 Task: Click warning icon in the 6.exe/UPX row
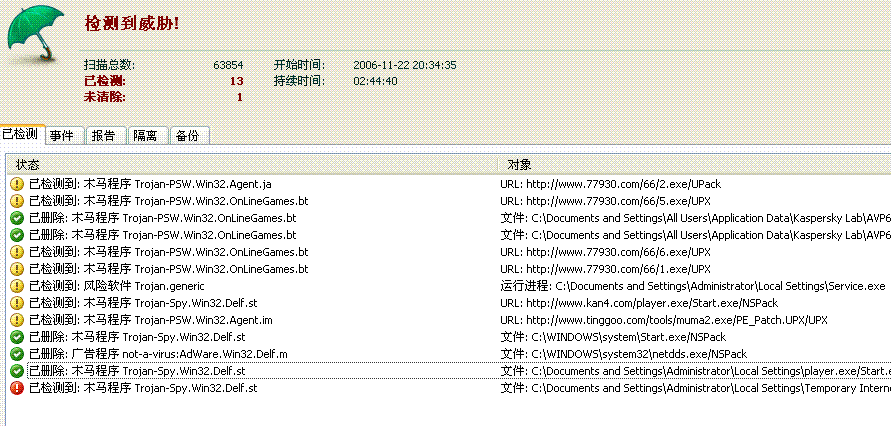coord(17,252)
